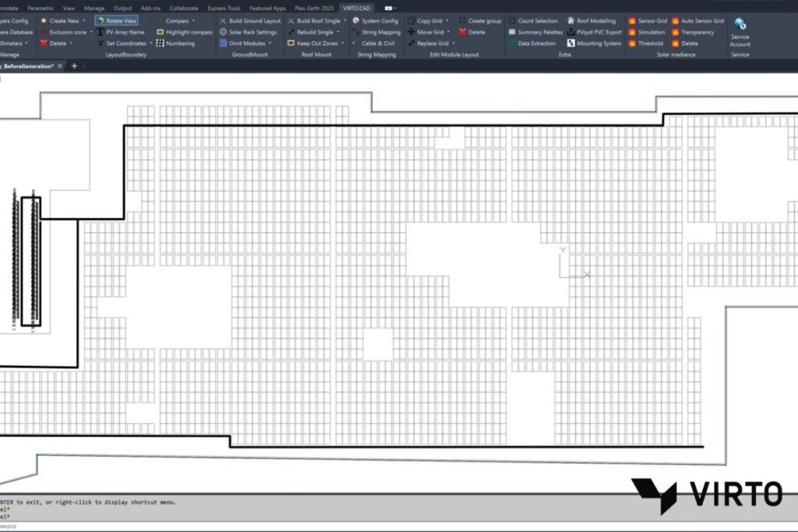Image resolution: width=798 pixels, height=532 pixels.
Task: Click the Rebuild Single tool
Action: pos(310,32)
